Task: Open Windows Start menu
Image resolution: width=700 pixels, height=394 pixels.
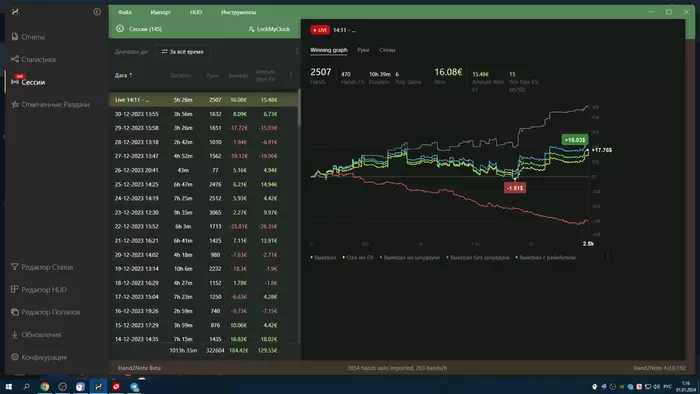Action: [8, 387]
